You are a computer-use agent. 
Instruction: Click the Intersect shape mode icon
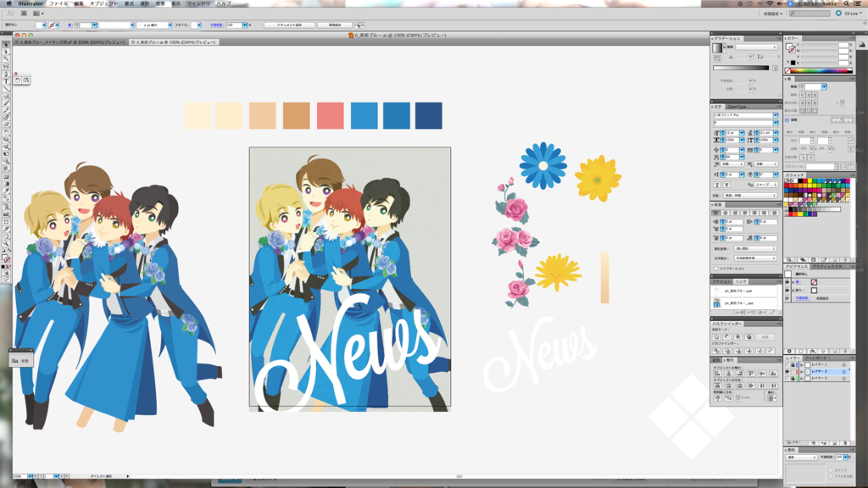(738, 337)
